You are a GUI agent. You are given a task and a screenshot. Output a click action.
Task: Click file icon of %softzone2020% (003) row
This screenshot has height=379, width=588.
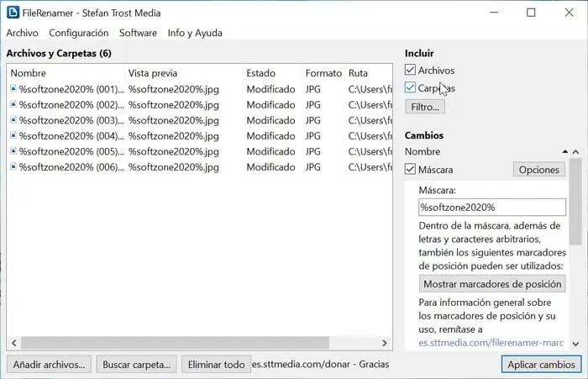(13, 120)
